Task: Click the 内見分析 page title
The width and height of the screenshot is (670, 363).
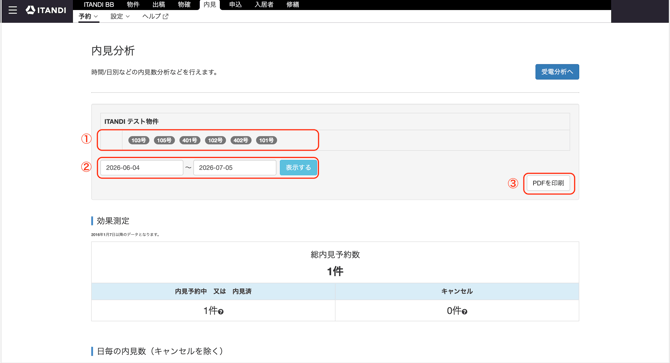Action: point(113,50)
